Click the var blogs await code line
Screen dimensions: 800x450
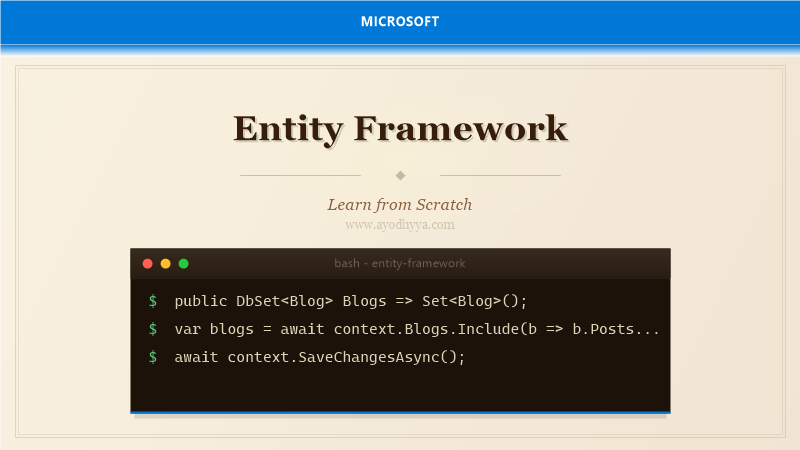(x=417, y=329)
